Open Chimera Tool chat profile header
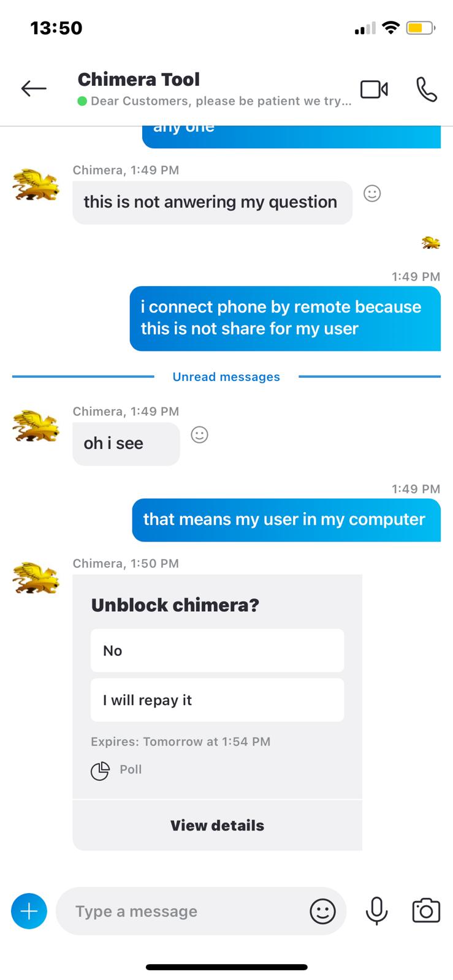Screen dimensions: 453x980 coord(215,89)
